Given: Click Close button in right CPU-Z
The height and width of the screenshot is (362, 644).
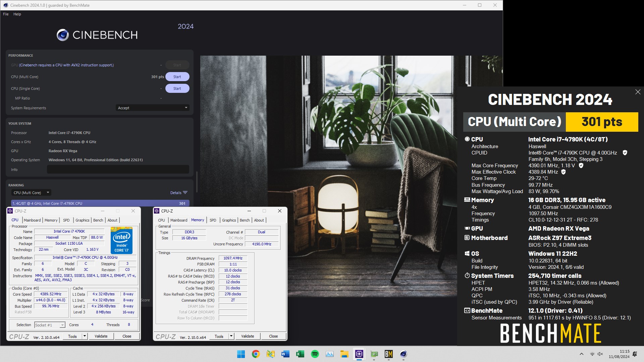Looking at the screenshot, I should pyautogui.click(x=273, y=336).
